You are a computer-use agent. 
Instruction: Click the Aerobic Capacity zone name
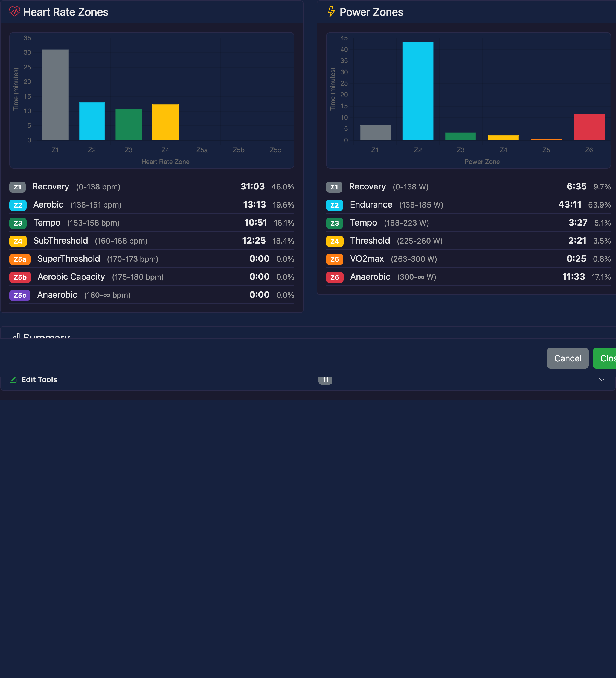(x=71, y=277)
